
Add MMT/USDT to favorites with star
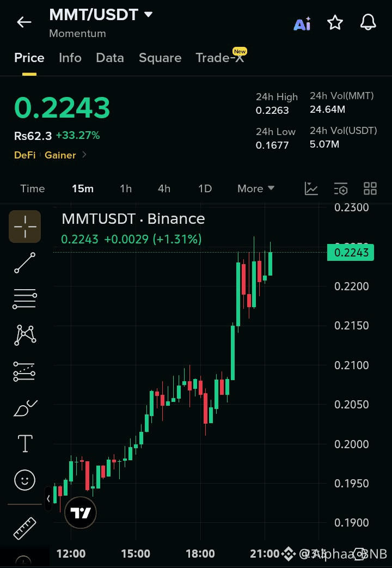(x=335, y=23)
